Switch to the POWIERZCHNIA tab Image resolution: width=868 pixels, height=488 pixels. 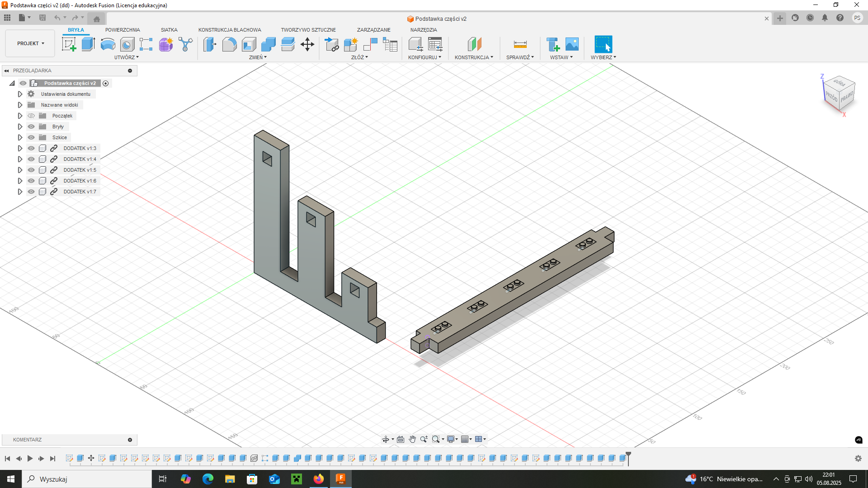(x=123, y=30)
